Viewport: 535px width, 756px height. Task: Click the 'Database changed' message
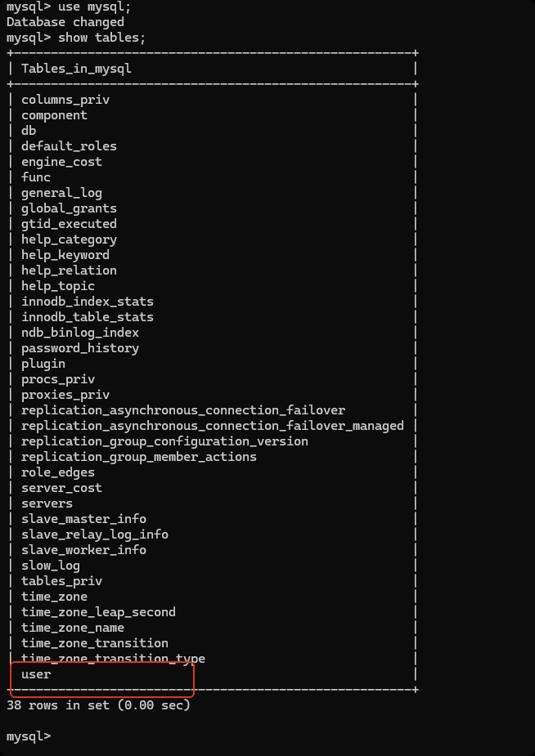tap(65, 22)
